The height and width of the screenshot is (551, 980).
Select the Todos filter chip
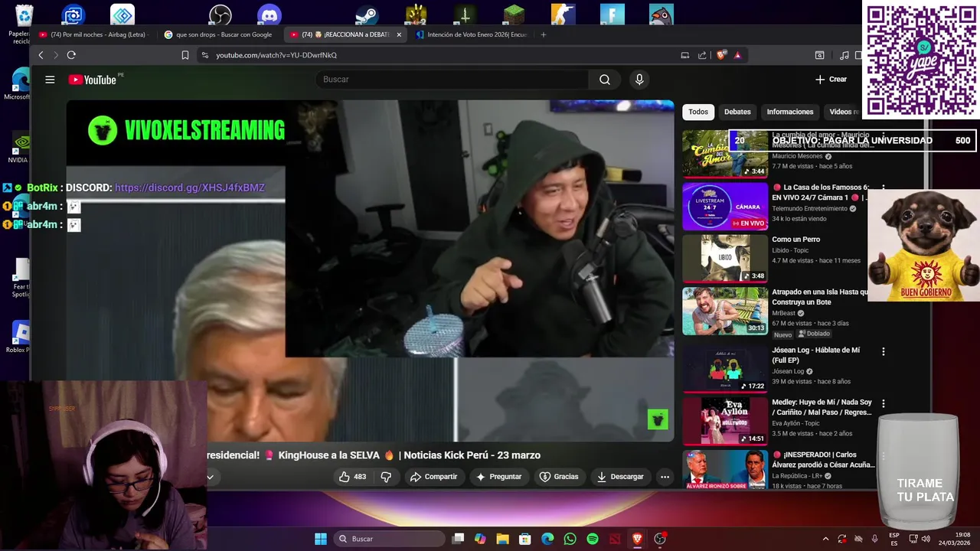(x=698, y=112)
